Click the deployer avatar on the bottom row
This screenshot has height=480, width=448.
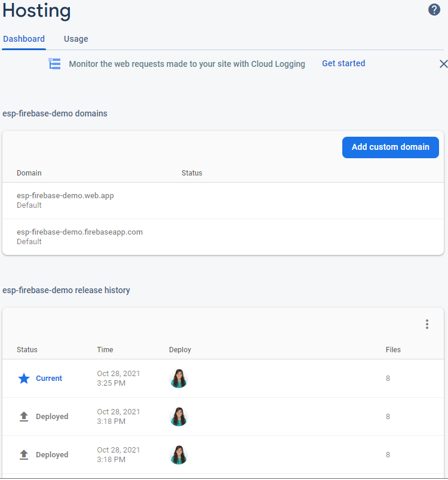tap(179, 454)
